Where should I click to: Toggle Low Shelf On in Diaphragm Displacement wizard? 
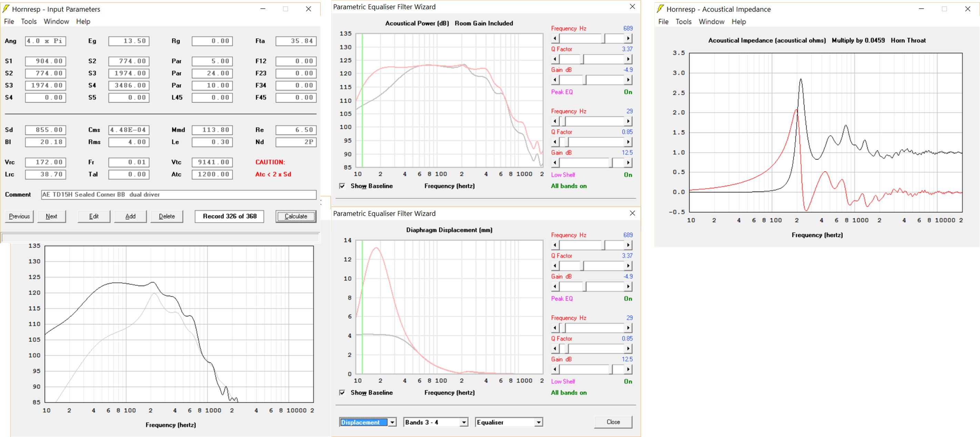pos(628,382)
